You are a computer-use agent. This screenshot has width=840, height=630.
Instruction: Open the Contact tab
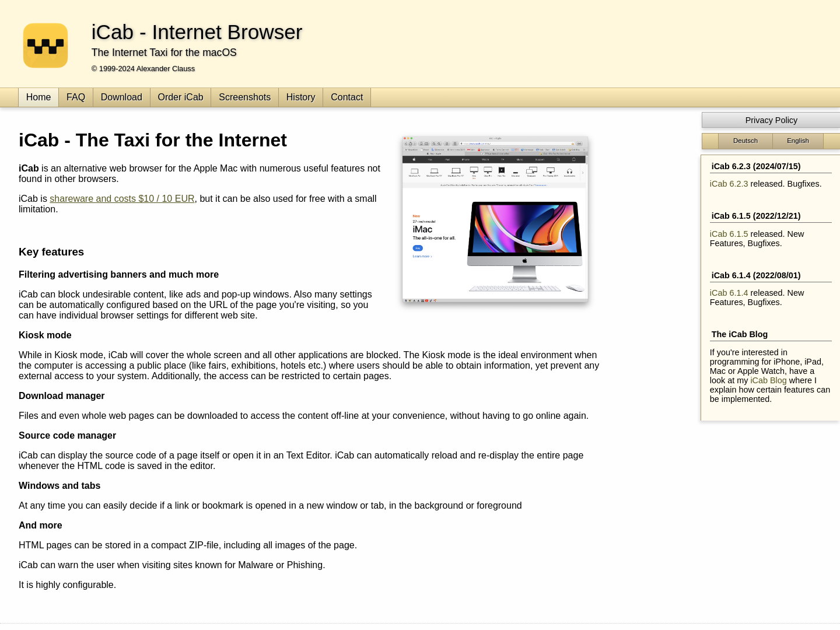pos(347,97)
